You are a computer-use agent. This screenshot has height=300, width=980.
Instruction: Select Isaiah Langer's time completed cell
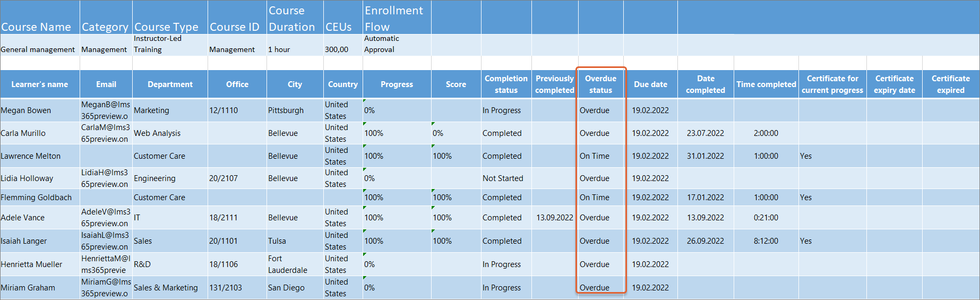tap(766, 241)
